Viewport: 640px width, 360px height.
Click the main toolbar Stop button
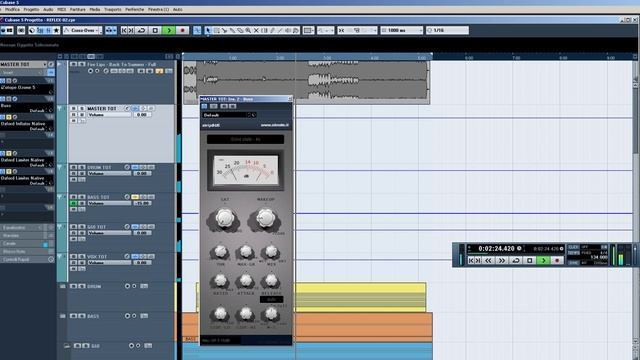point(155,30)
